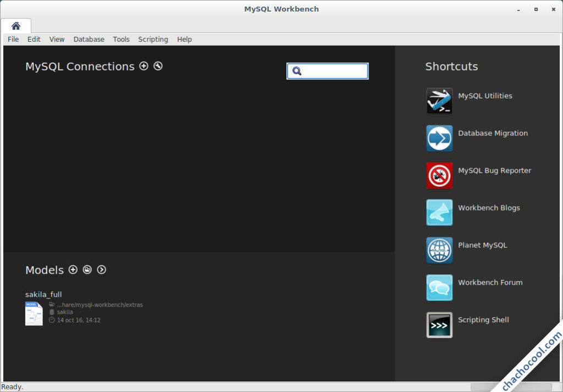
Task: Open the File menu
Action: [x=13, y=40]
